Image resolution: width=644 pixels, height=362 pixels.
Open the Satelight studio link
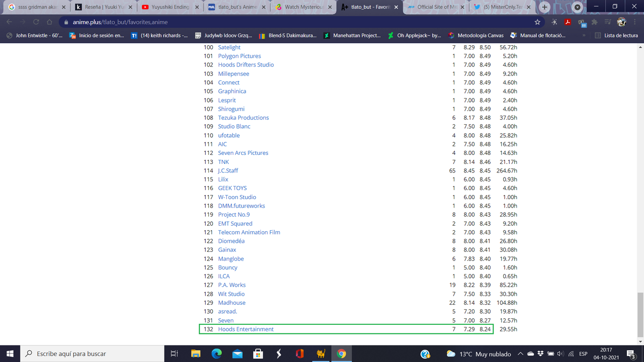tap(229, 47)
